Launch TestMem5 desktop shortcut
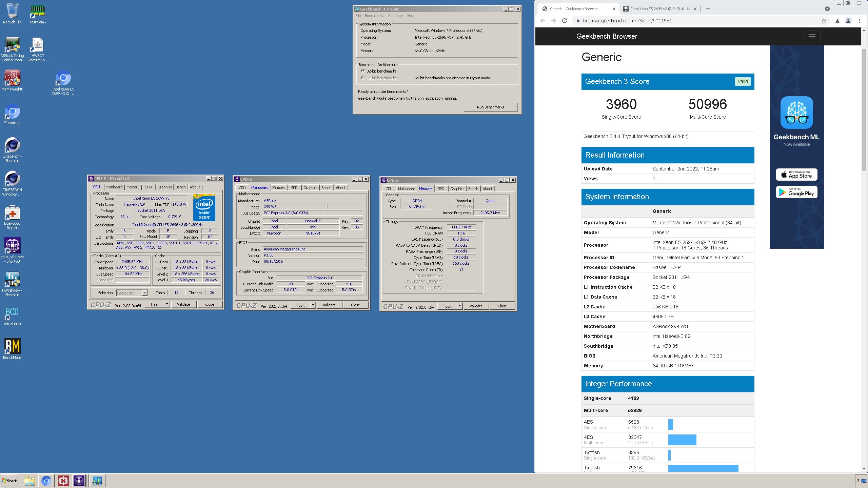The width and height of the screenshot is (868, 488). pyautogui.click(x=37, y=14)
